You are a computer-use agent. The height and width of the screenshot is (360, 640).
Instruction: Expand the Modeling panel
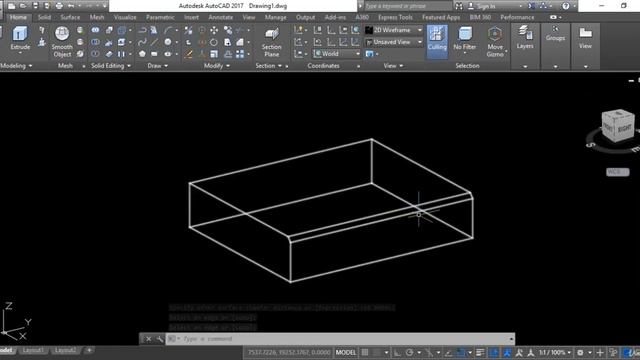tap(16, 66)
